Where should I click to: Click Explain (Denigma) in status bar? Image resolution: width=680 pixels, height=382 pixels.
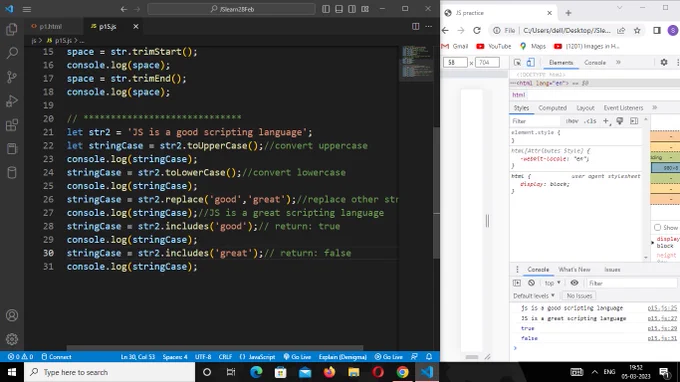[x=343, y=357]
